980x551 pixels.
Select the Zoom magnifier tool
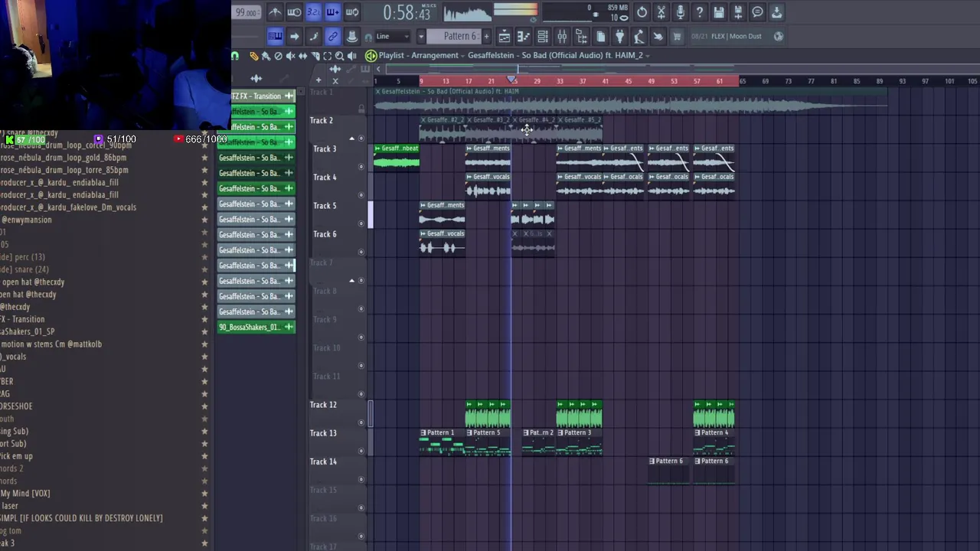[339, 55]
